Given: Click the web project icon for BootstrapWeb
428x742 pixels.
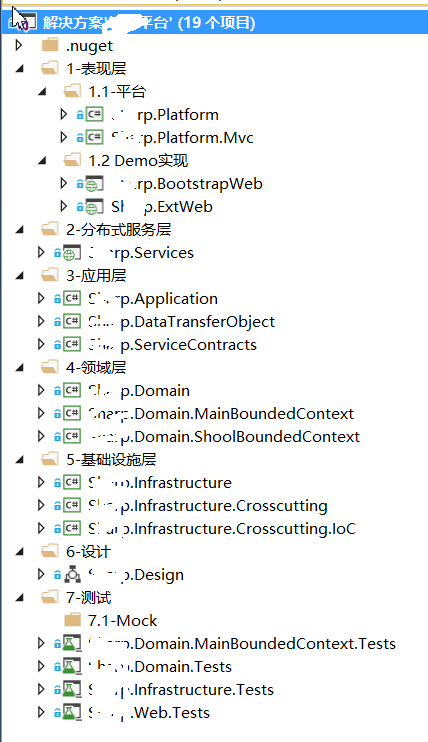Looking at the screenshot, I should (x=94, y=184).
